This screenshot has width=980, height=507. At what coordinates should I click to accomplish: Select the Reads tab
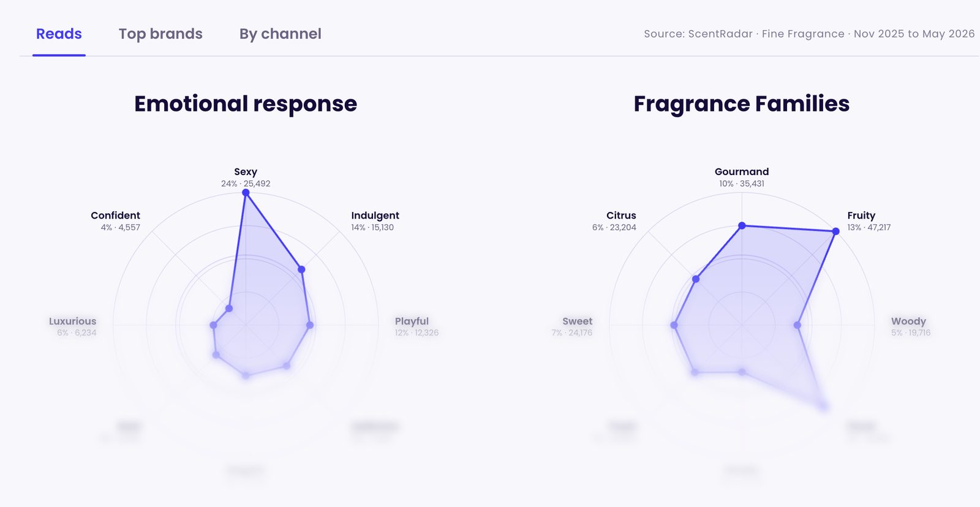(59, 34)
